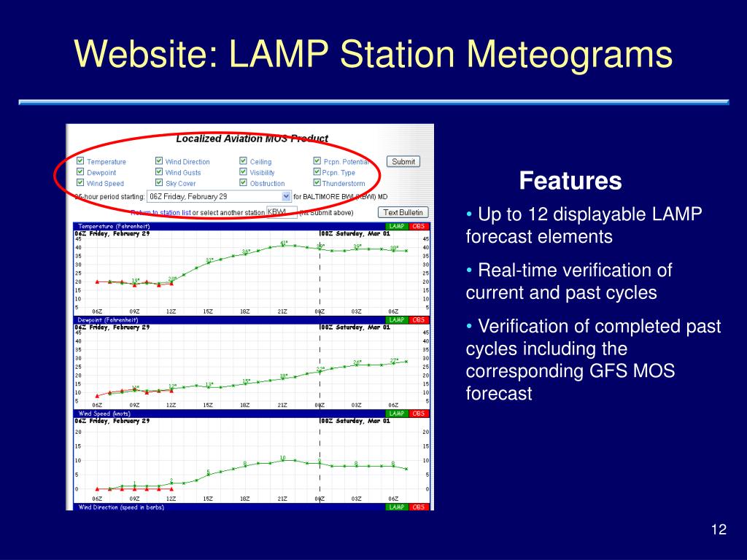Click the 27° label on Dewpoint chart

[394, 360]
